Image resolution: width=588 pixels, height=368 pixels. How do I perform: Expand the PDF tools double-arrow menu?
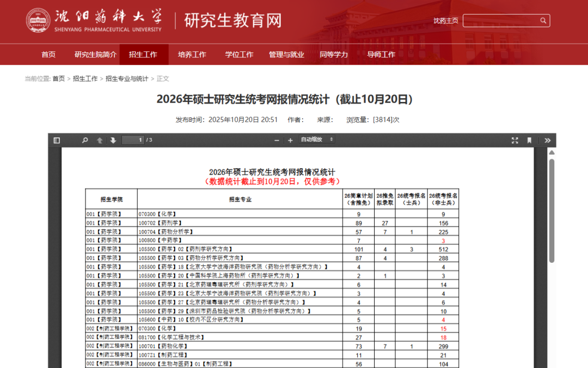click(x=547, y=140)
